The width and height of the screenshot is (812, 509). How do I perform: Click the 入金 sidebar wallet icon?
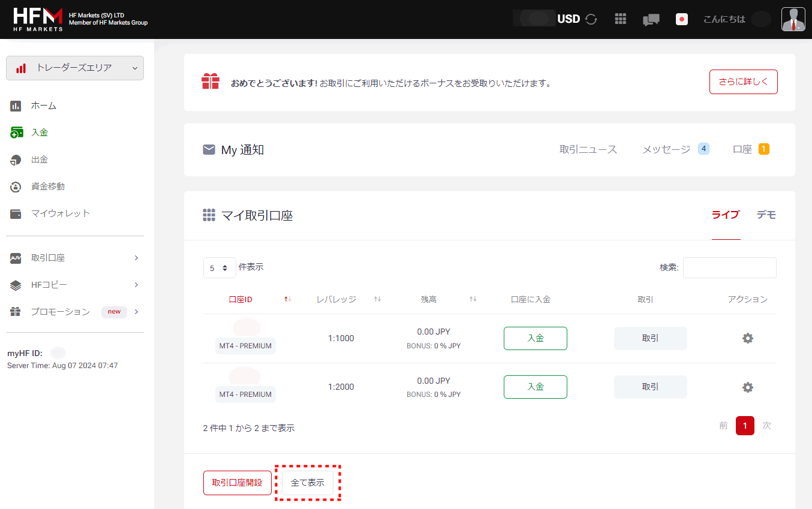coord(17,133)
